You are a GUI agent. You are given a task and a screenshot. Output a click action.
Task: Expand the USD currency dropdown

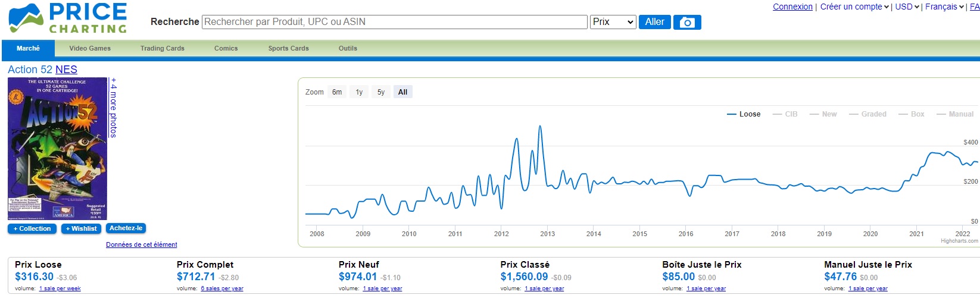point(907,7)
